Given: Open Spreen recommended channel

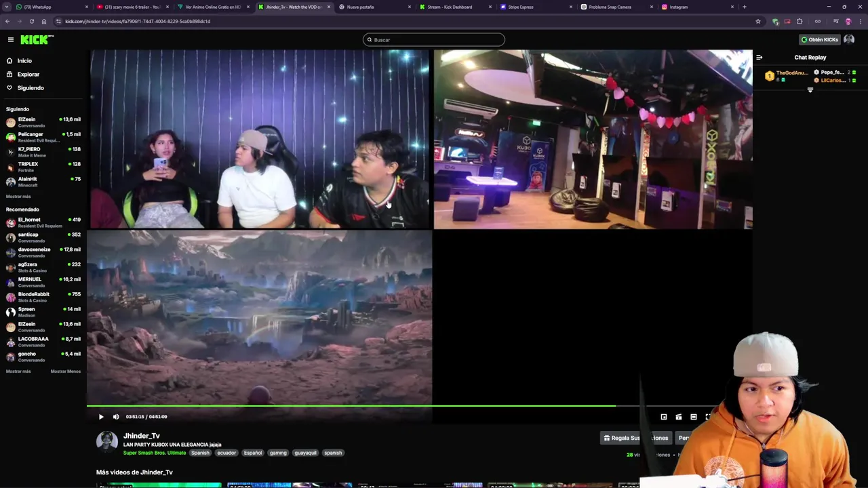Looking at the screenshot, I should 43,312.
